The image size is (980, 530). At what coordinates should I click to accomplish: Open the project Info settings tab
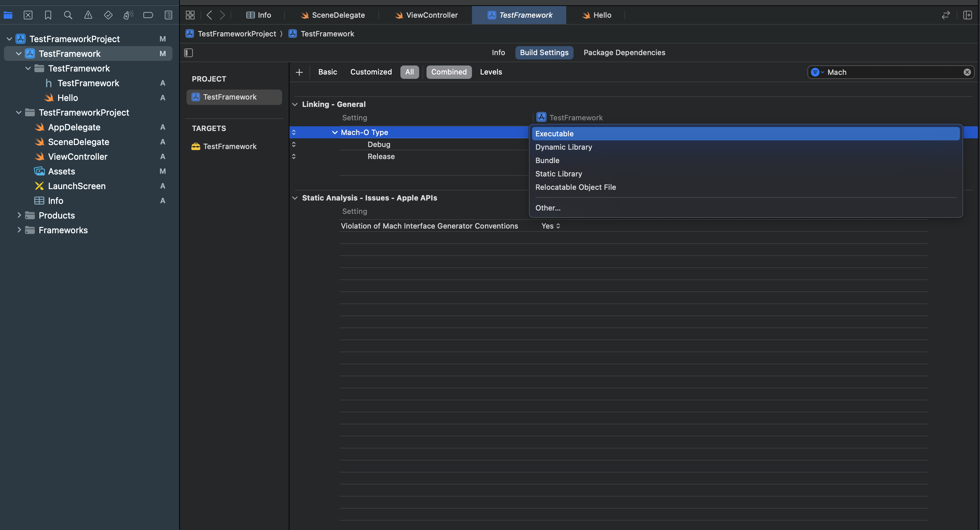click(x=498, y=53)
